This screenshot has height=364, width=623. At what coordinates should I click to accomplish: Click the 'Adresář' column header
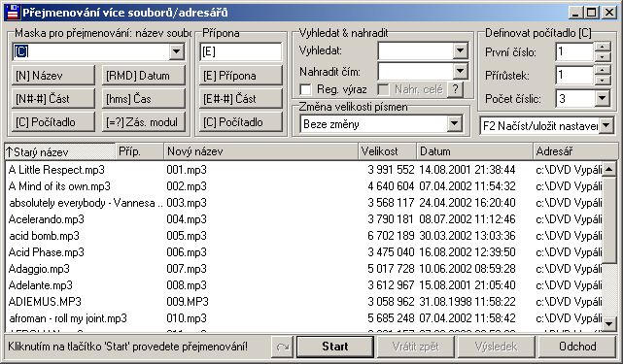point(575,151)
